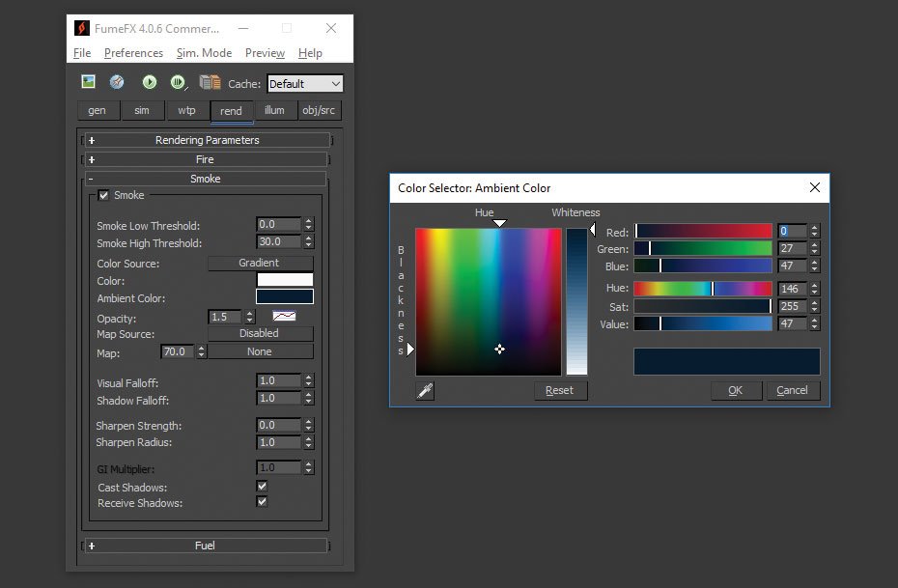Click the Sat value spinner arrows

pyautogui.click(x=814, y=306)
